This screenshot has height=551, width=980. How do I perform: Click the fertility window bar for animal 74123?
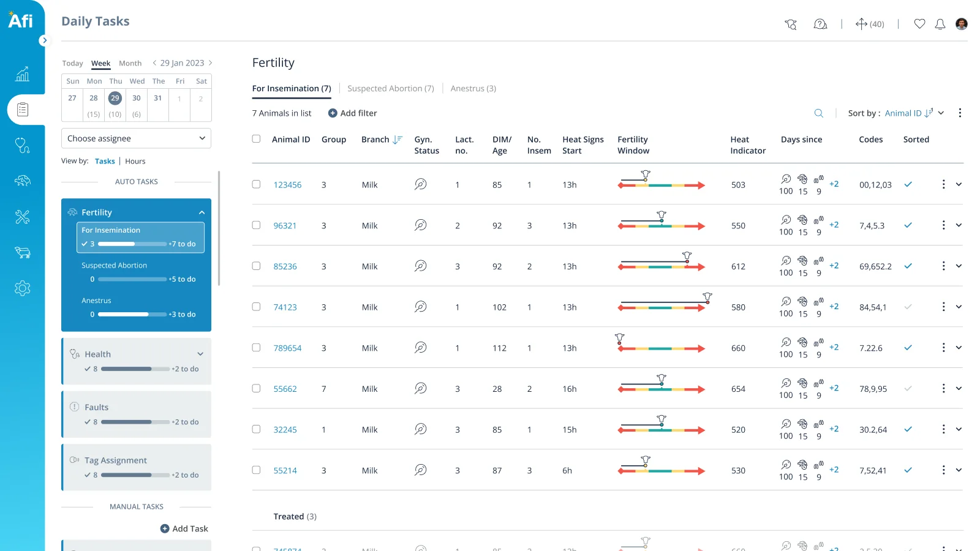[661, 307]
